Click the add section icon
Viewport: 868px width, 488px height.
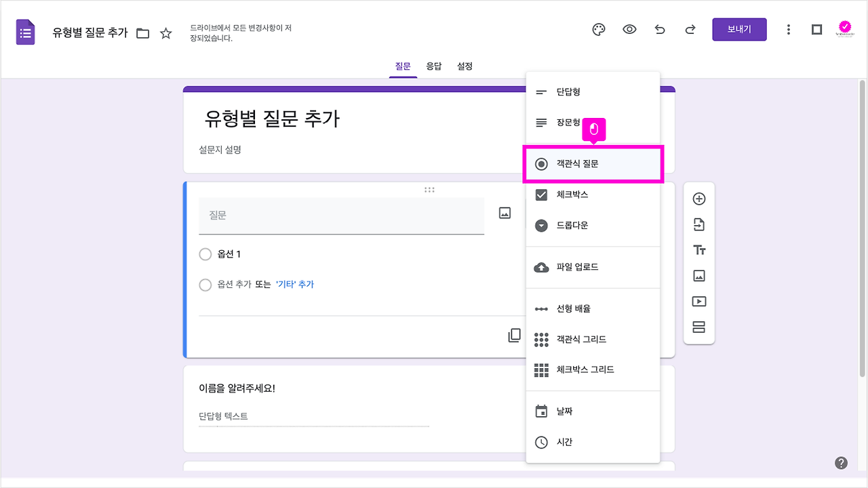698,327
